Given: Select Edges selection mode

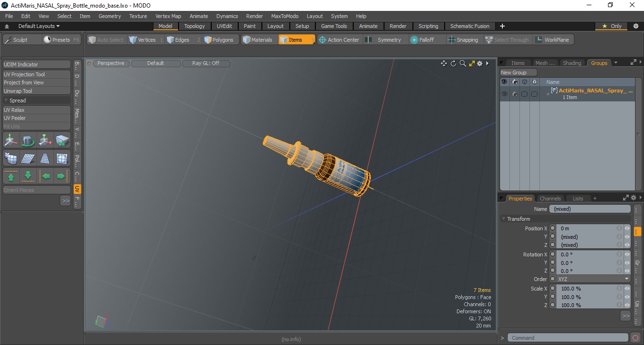Looking at the screenshot, I should click(183, 40).
